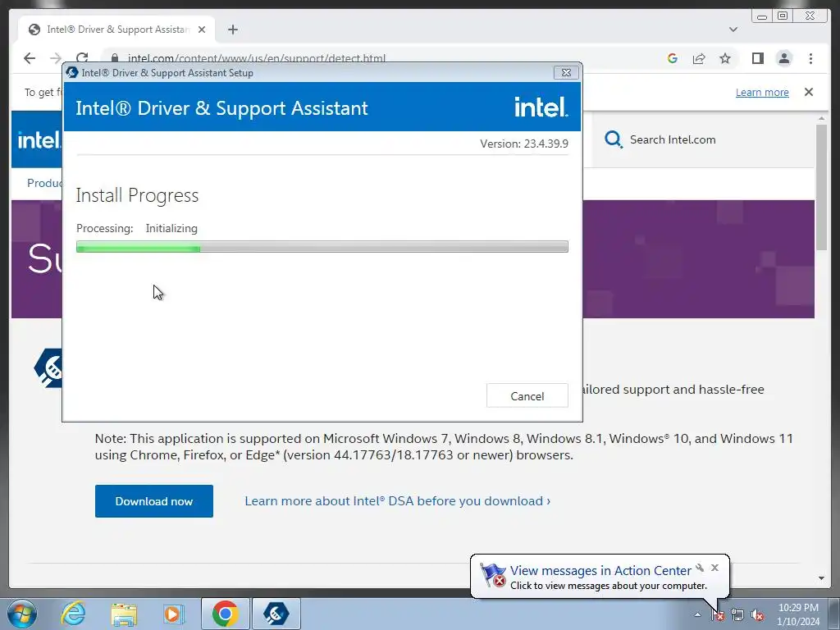Click volume muted tray icon
840x630 pixels.
click(x=757, y=615)
